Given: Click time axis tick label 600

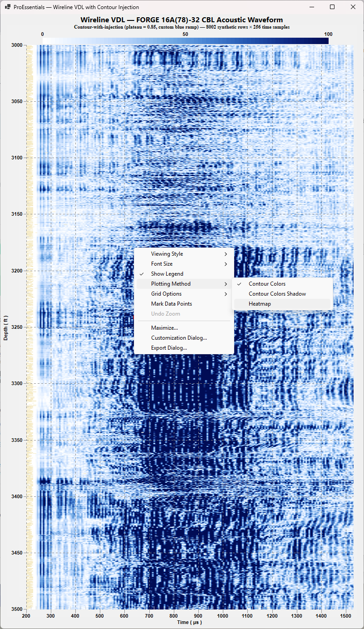Looking at the screenshot, I should coord(124,616).
